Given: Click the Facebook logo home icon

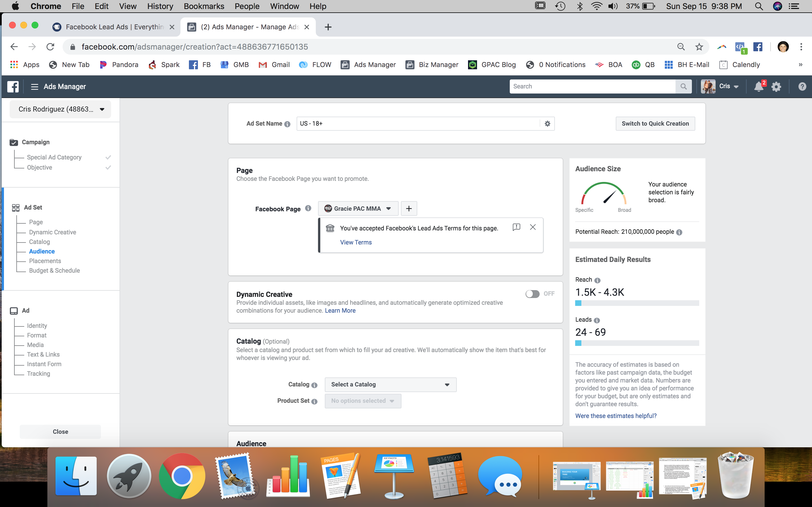Looking at the screenshot, I should point(13,86).
